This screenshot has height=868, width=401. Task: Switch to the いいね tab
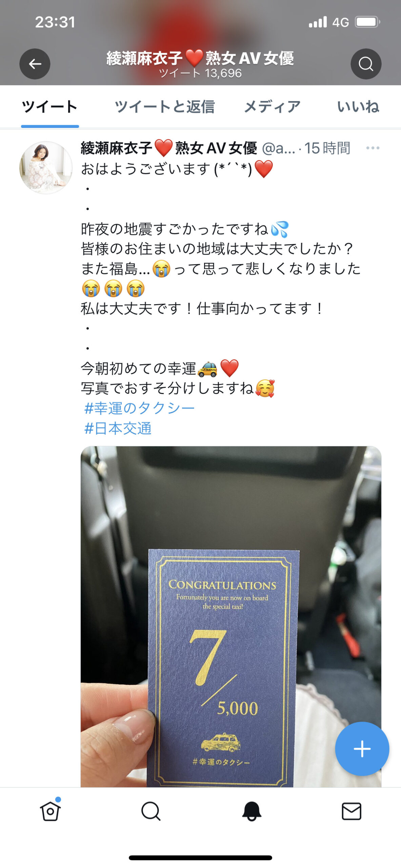[x=358, y=107]
